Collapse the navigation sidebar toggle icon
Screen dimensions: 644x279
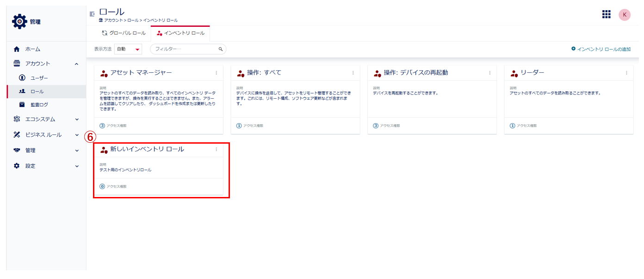92,14
